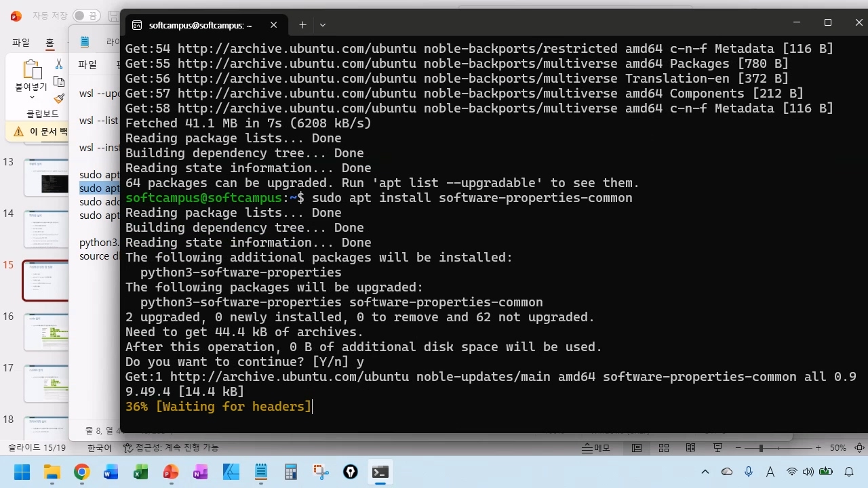The height and width of the screenshot is (488, 868).
Task: Click the PowerPoint zoom slider handle
Action: coord(761,448)
